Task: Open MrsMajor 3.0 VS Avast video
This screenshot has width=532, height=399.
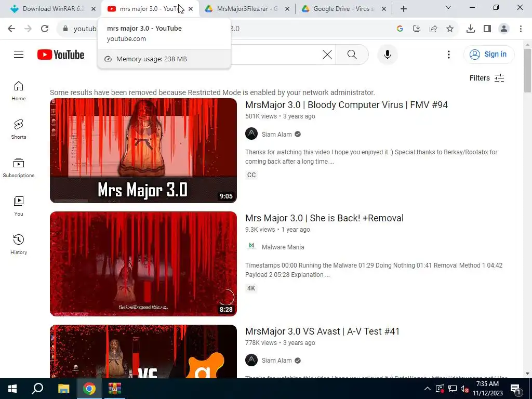Action: pyautogui.click(x=322, y=331)
